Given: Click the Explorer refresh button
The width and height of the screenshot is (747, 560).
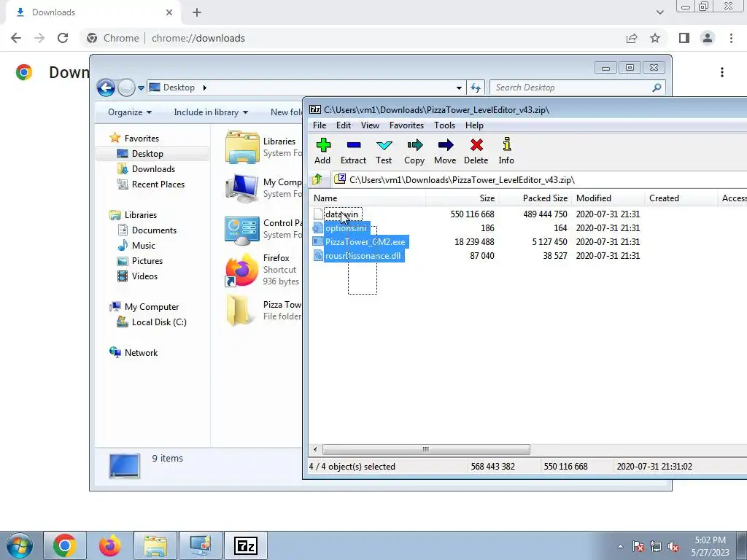Looking at the screenshot, I should pos(476,87).
